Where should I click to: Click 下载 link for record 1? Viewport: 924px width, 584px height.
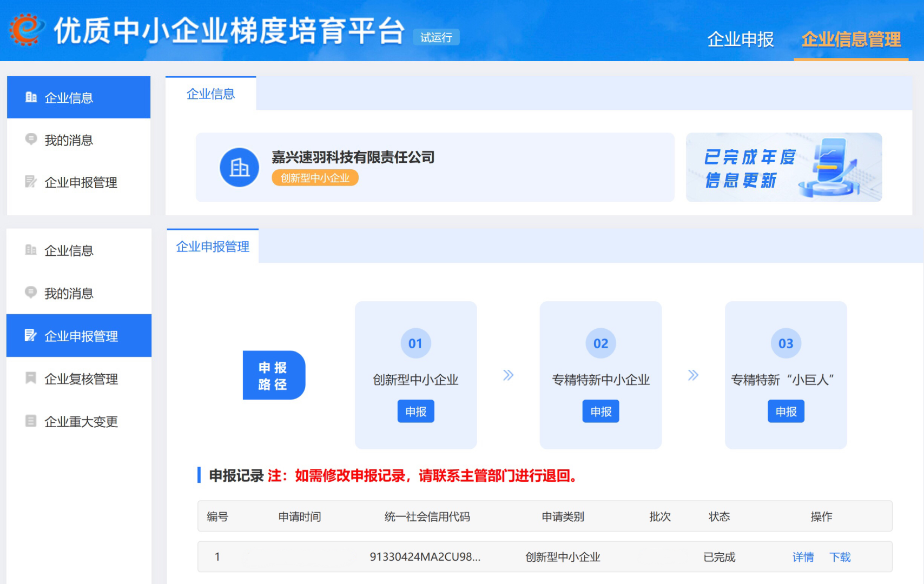pyautogui.click(x=840, y=557)
